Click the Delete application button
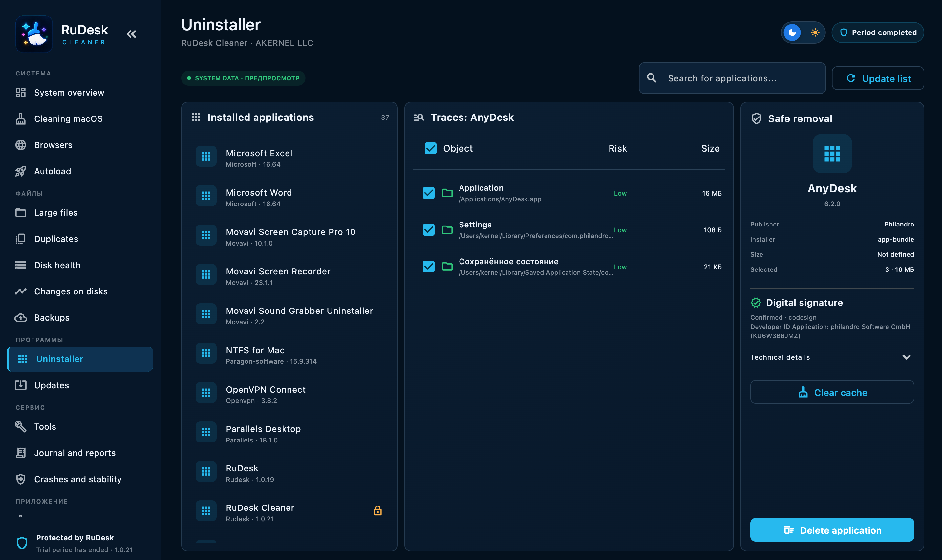 pos(832,530)
